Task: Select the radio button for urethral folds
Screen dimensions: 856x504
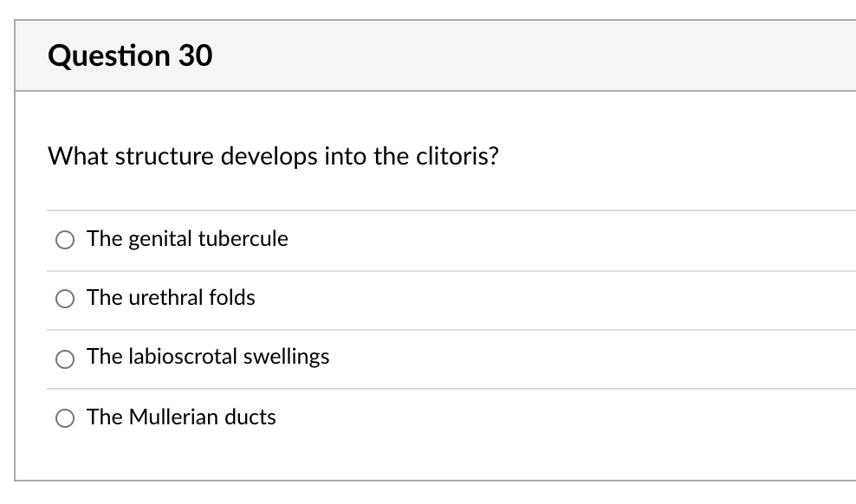Action: (x=65, y=299)
